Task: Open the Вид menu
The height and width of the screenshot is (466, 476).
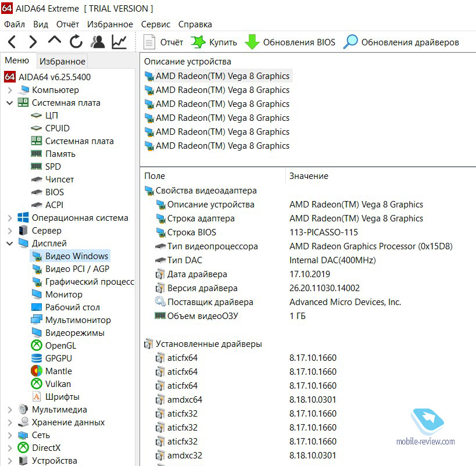Action: [41, 24]
